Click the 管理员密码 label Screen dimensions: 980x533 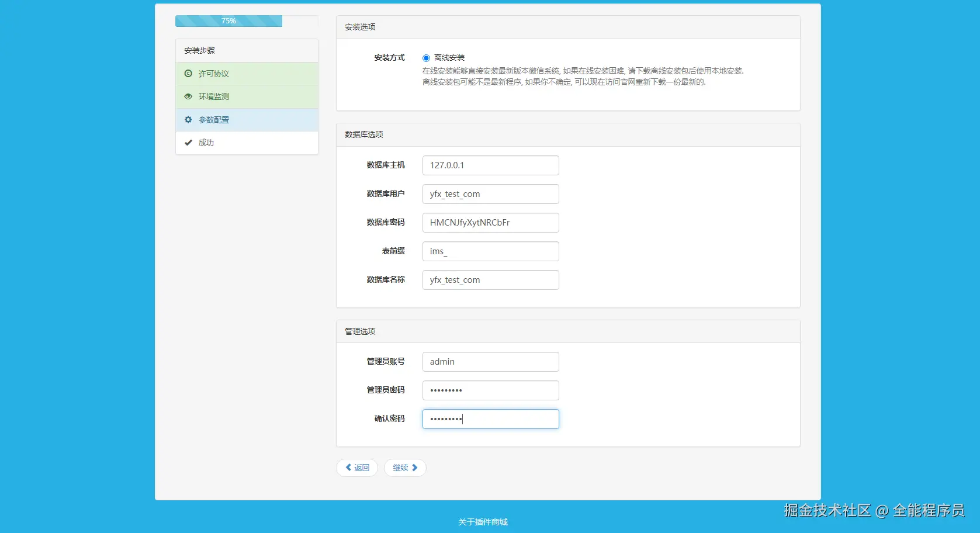[x=386, y=390]
